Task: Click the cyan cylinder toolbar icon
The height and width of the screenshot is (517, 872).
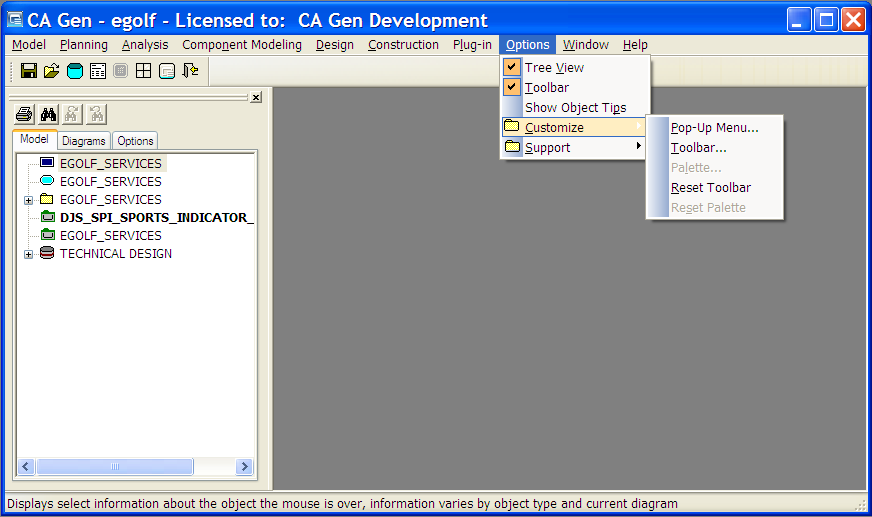Action: click(x=75, y=71)
